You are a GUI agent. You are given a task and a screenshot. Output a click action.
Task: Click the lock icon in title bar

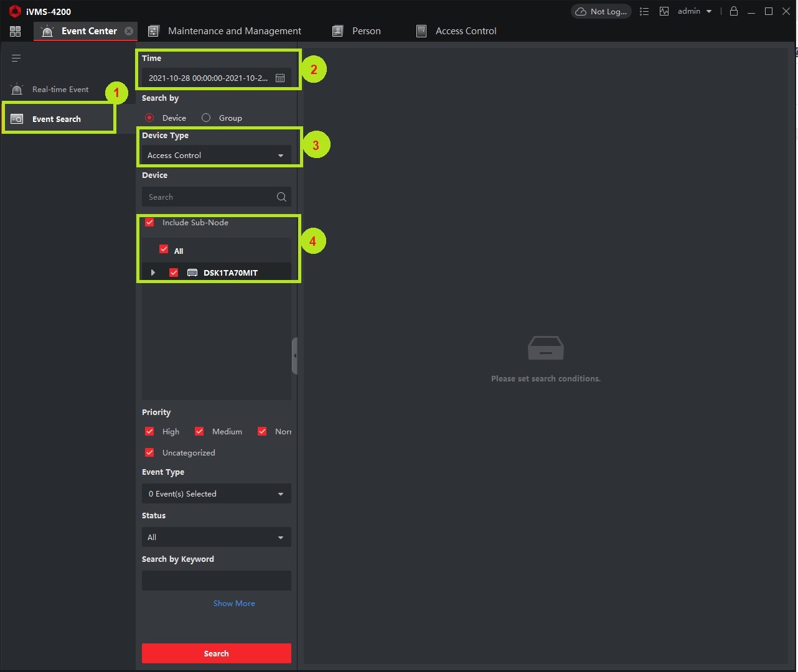pos(734,11)
